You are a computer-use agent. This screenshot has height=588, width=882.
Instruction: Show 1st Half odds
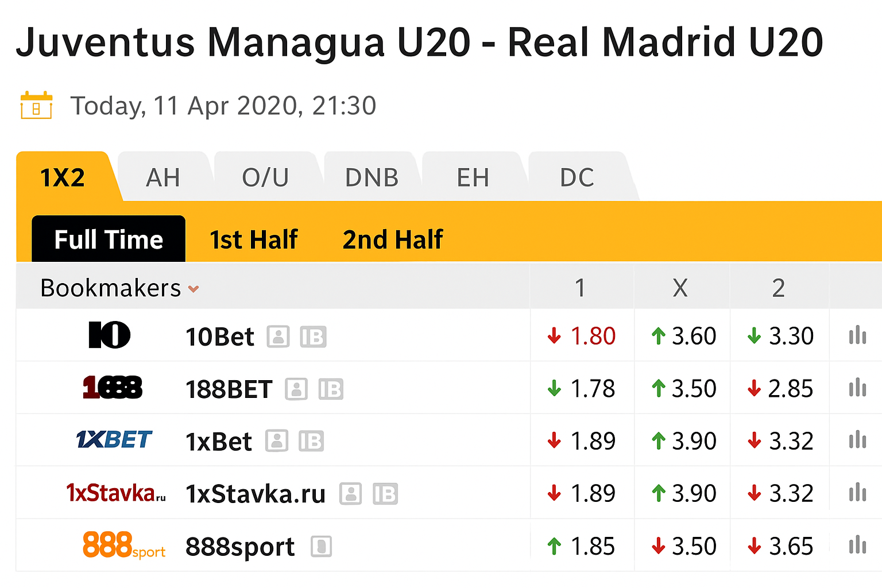(x=253, y=240)
